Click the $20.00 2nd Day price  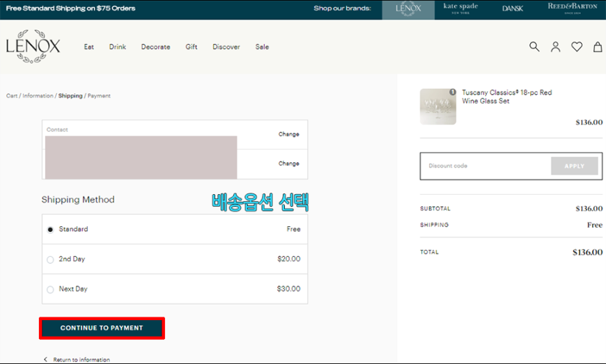(288, 259)
